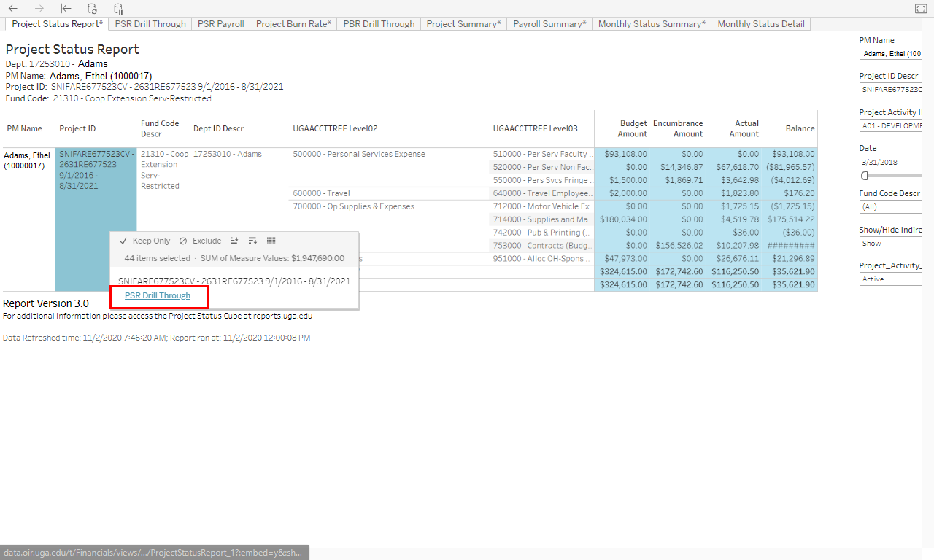Click the $156,526.02 encumbrance cell
The width and height of the screenshot is (934, 560).
678,246
